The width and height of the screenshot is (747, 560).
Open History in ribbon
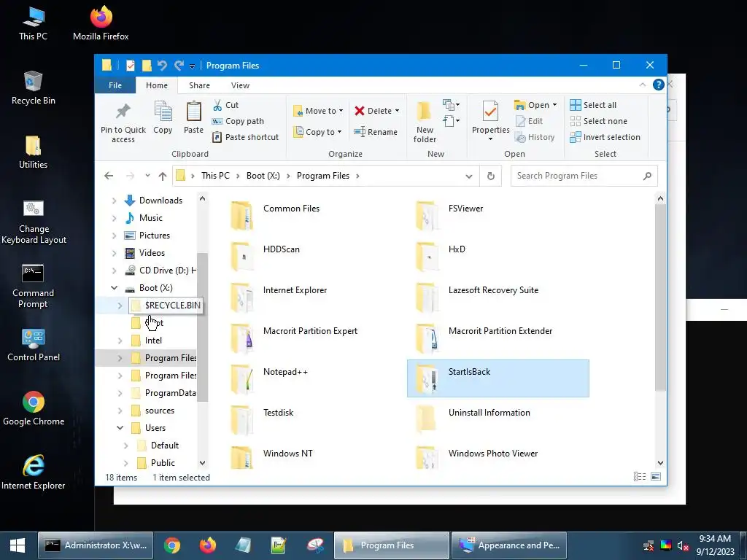tap(535, 137)
